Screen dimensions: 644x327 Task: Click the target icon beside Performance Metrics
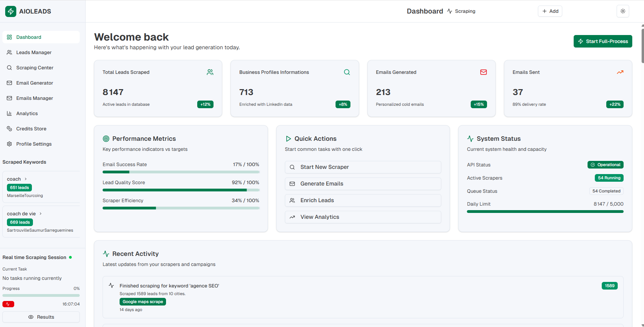coord(106,139)
